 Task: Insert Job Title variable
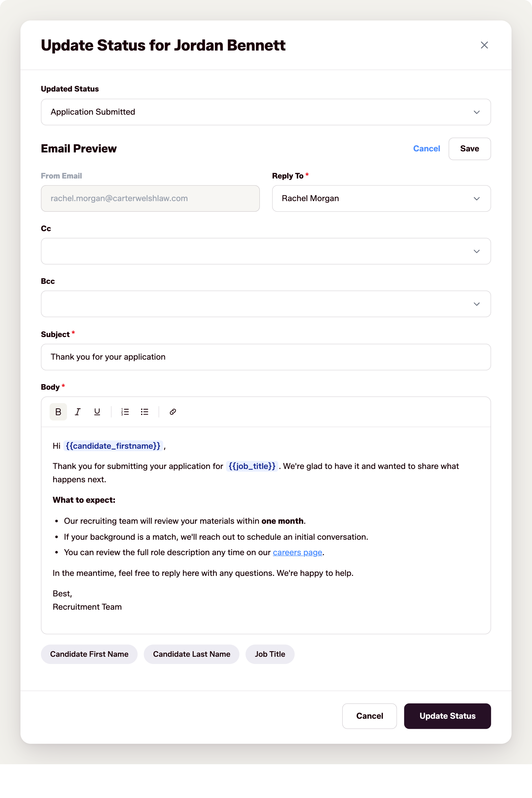pyautogui.click(x=270, y=654)
